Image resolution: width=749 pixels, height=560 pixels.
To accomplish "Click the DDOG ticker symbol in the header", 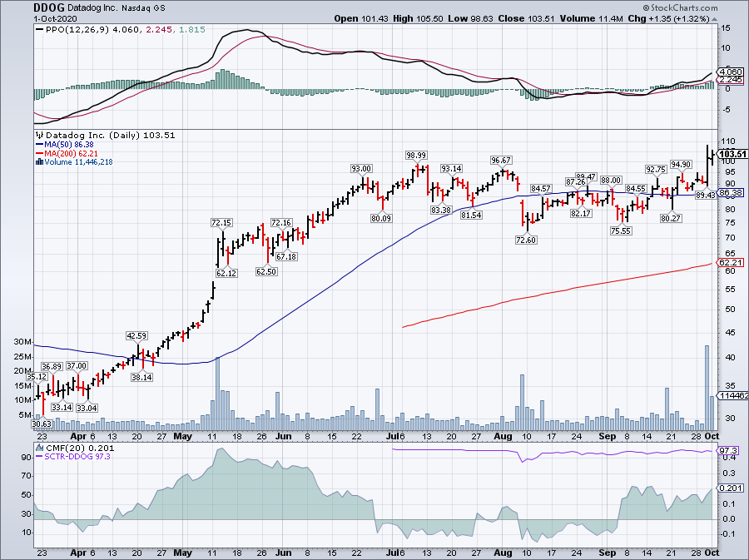I will [x=49, y=8].
